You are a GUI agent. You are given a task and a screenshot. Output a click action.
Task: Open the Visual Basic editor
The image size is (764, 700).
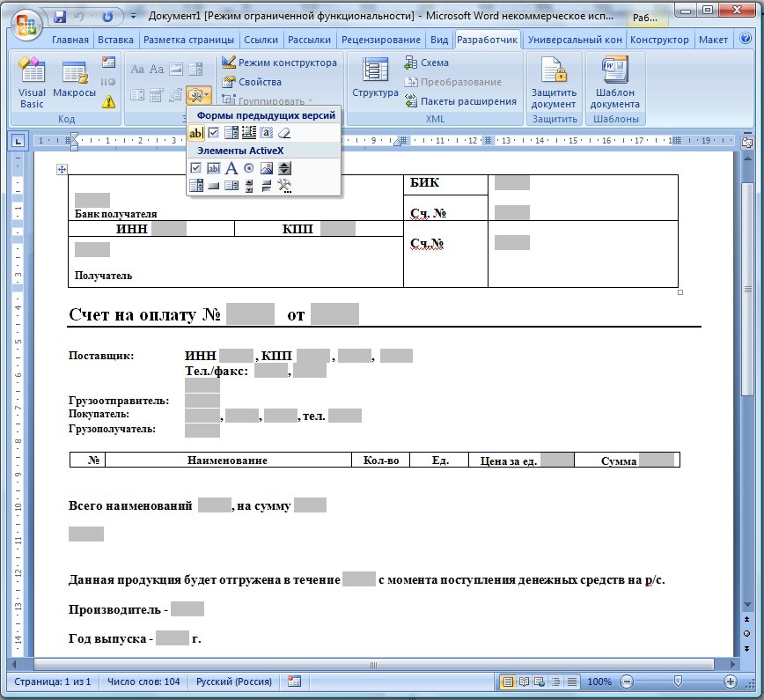[32, 85]
